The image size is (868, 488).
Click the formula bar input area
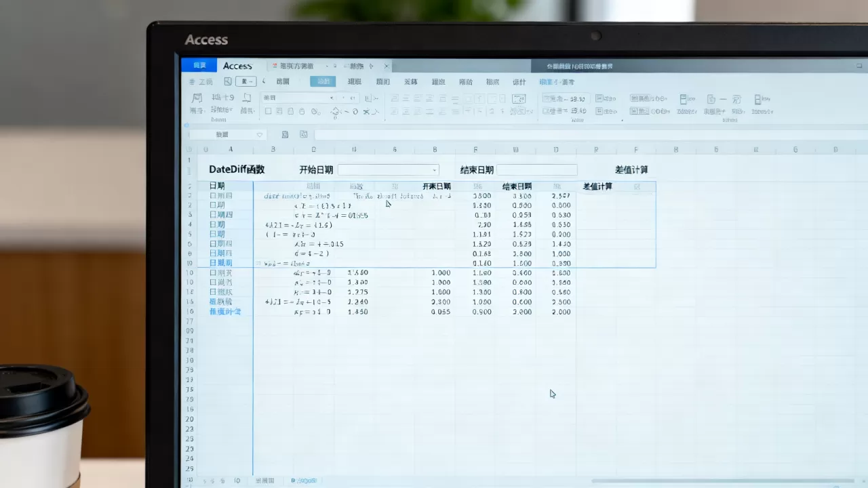point(590,135)
